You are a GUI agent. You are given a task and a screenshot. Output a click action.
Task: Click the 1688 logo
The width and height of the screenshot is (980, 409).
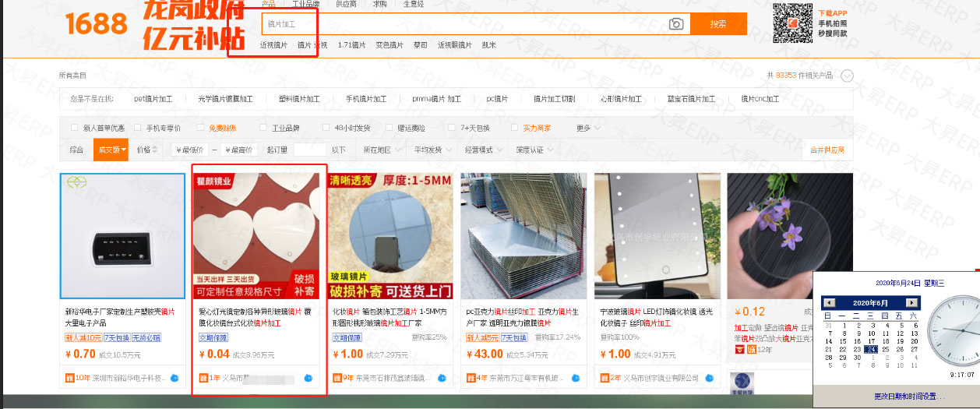97,25
